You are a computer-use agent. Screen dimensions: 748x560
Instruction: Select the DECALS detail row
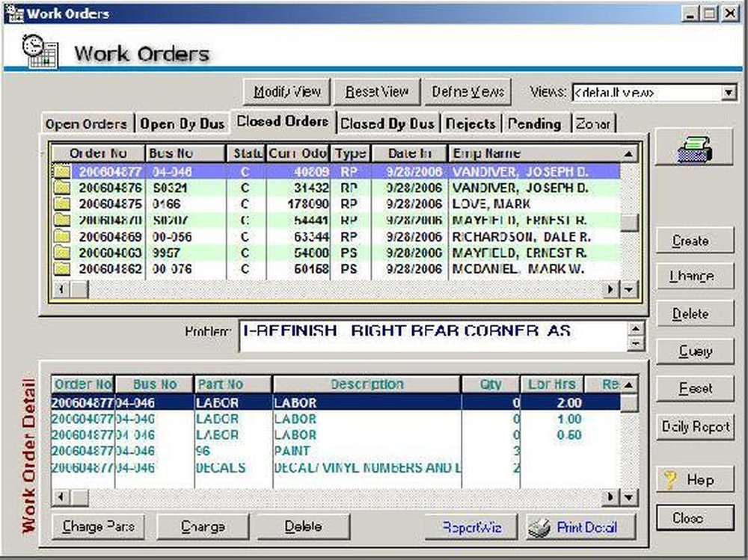click(x=336, y=467)
